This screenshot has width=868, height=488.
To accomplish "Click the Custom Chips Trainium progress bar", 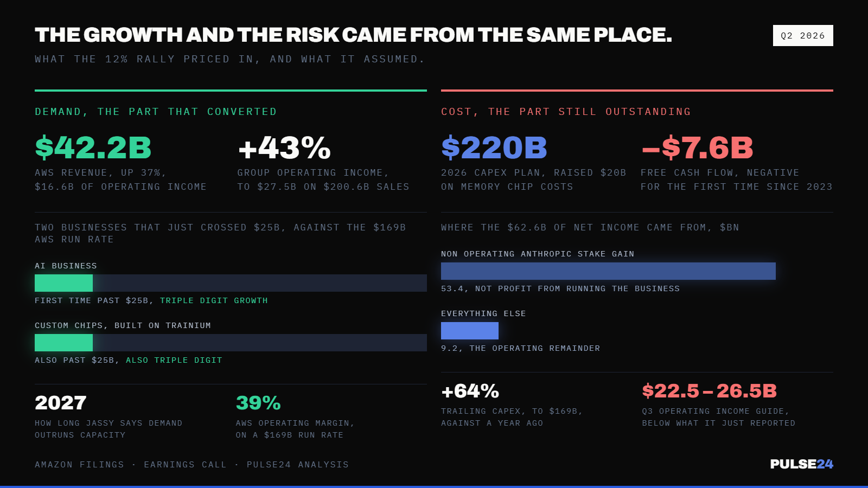I will 63,343.
